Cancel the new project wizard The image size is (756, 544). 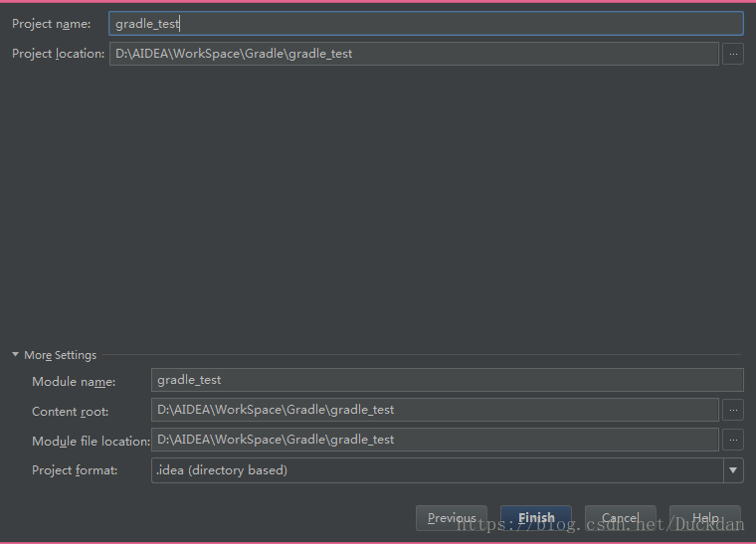point(621,518)
